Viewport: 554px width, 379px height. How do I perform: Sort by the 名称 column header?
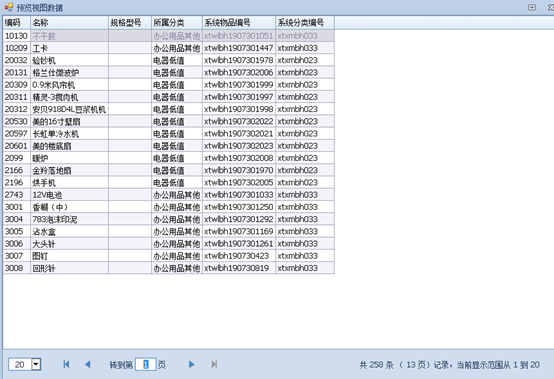click(x=69, y=23)
